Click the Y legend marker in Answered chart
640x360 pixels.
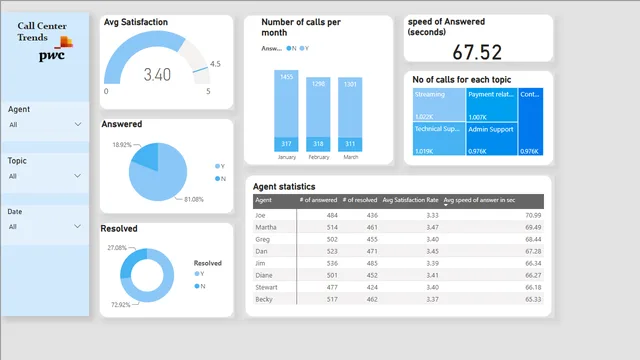coord(217,166)
